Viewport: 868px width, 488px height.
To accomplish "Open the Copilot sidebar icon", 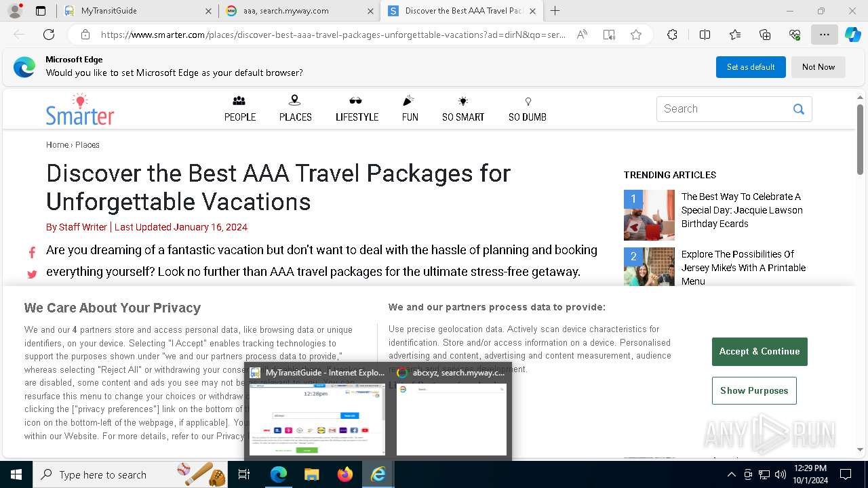I will 852,35.
